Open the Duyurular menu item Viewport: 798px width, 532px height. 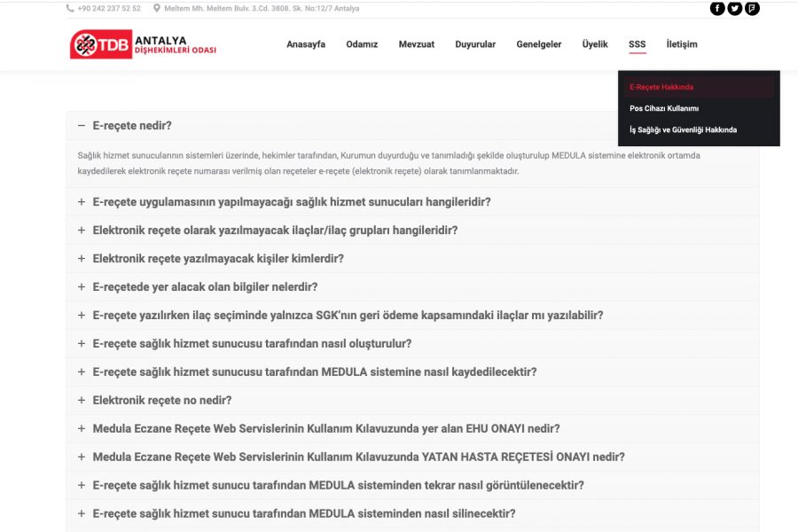pyautogui.click(x=475, y=44)
